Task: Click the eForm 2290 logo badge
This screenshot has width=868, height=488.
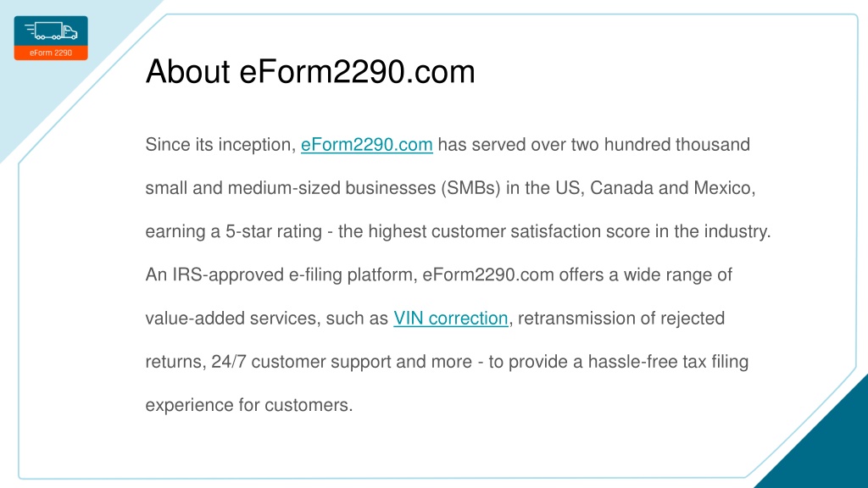Action: [51, 38]
